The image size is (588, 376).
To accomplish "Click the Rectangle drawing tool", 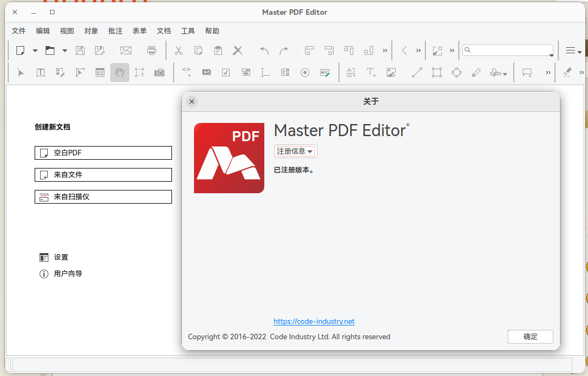I will click(437, 72).
